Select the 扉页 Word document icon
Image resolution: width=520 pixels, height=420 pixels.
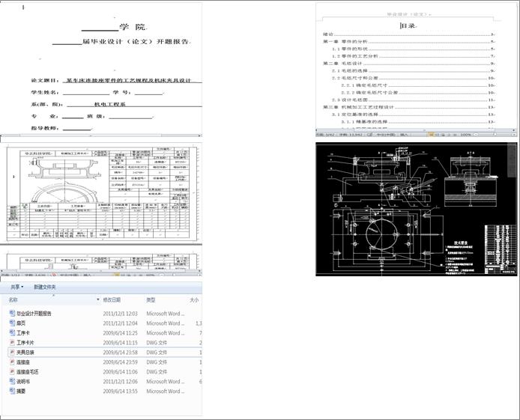click(12, 323)
